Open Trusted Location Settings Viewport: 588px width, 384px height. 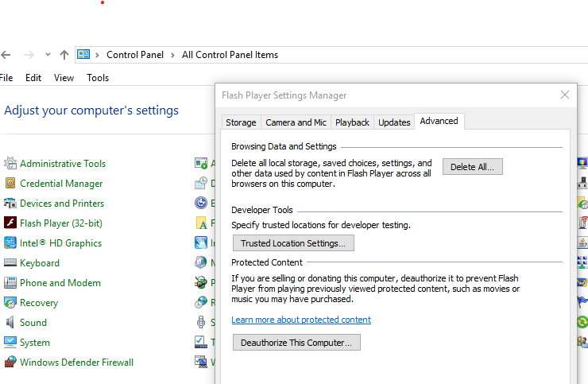click(x=293, y=243)
